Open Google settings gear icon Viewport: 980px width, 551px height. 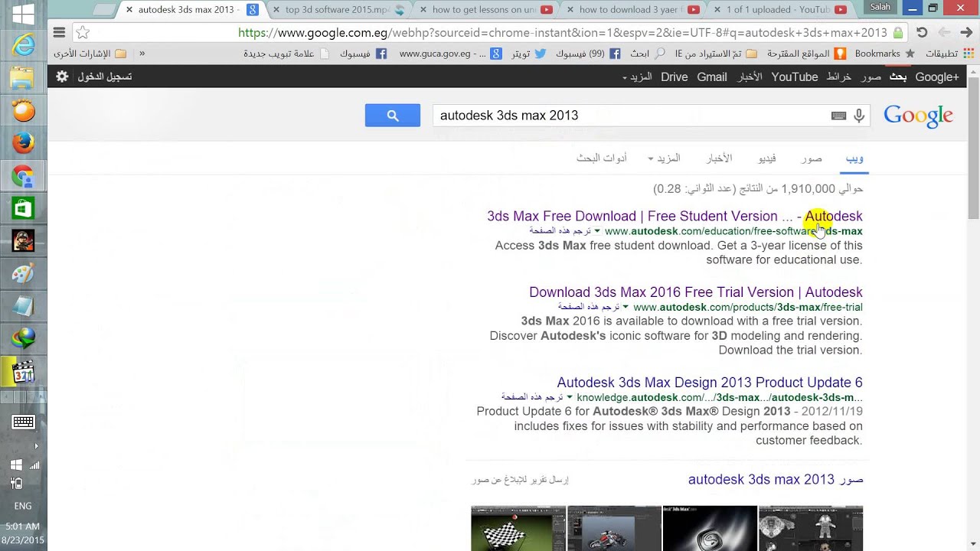[x=62, y=77]
